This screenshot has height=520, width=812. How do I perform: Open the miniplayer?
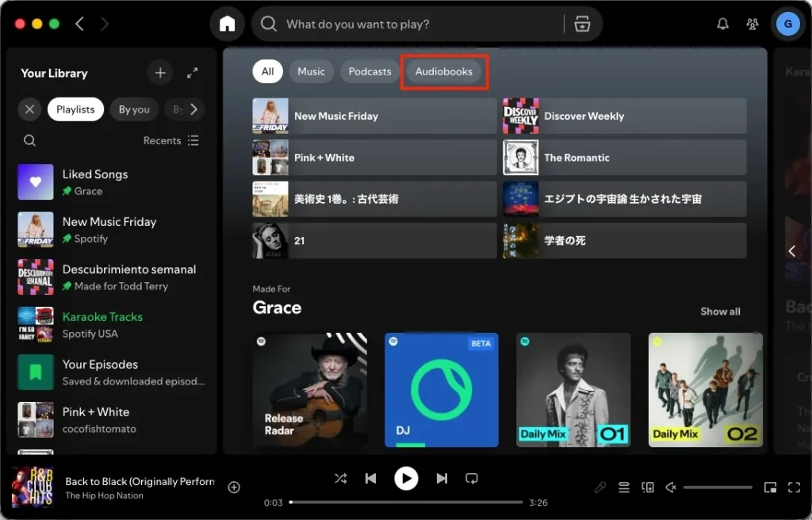(x=770, y=487)
